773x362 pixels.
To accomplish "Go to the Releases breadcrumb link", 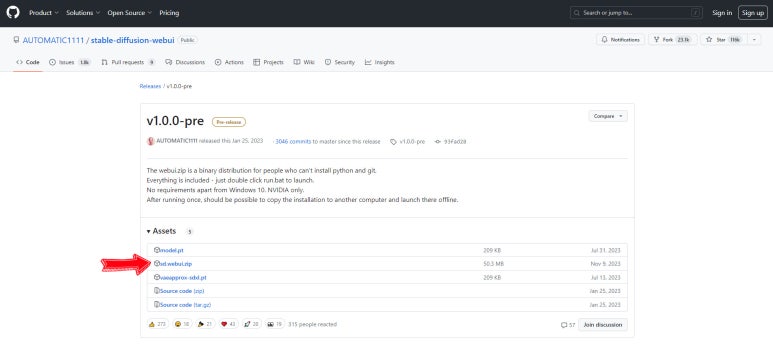I will coord(150,86).
